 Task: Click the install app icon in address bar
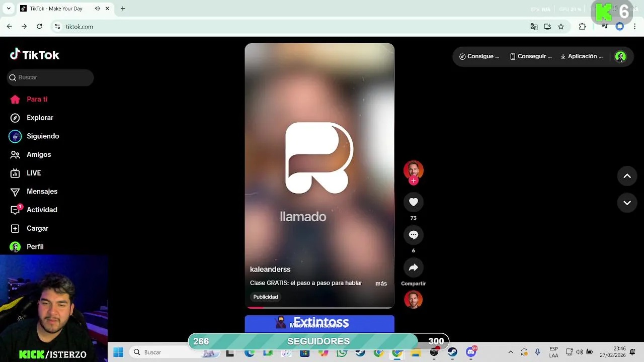click(547, 27)
